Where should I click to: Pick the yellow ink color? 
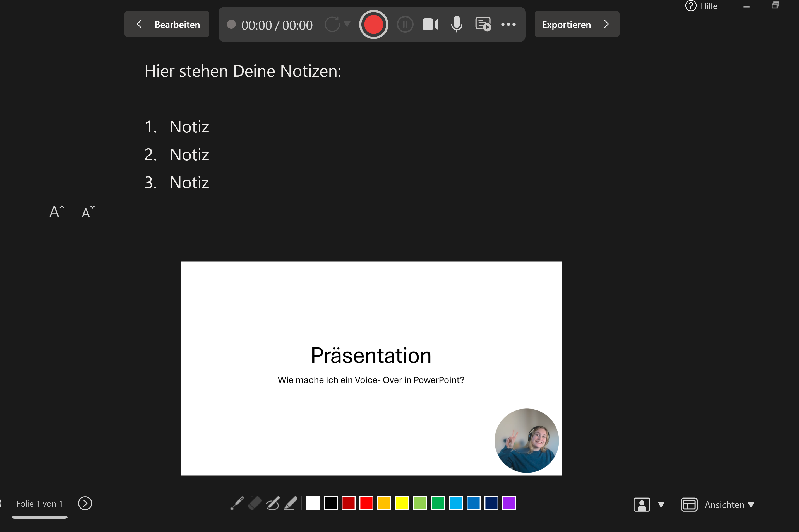pyautogui.click(x=402, y=503)
